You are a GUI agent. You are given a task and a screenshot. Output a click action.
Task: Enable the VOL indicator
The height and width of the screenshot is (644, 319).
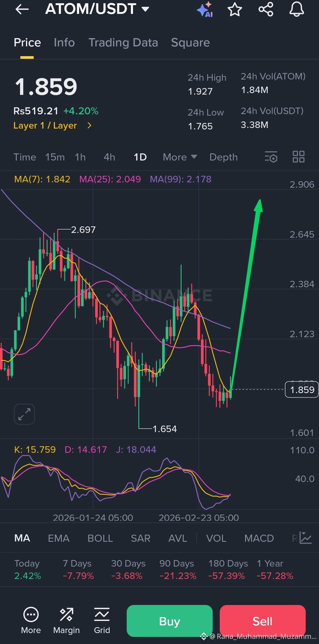(216, 538)
